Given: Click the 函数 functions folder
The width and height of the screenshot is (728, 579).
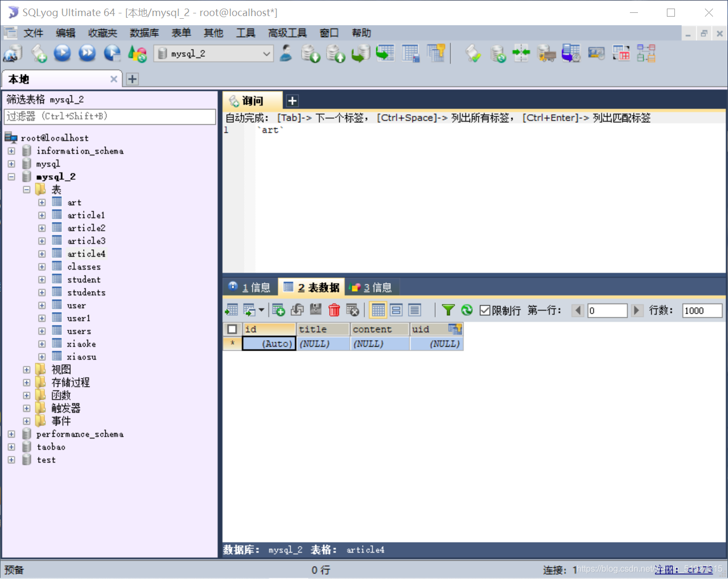Looking at the screenshot, I should (61, 396).
